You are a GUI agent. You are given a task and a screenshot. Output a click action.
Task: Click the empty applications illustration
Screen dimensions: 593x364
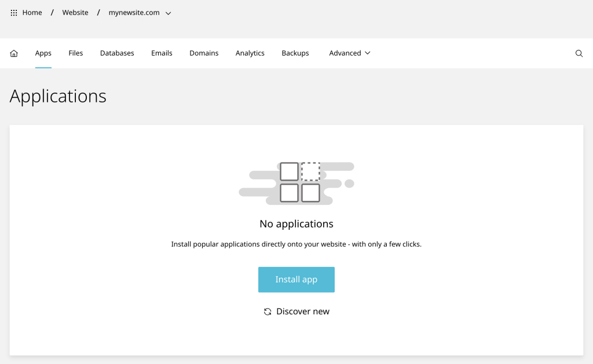click(296, 183)
